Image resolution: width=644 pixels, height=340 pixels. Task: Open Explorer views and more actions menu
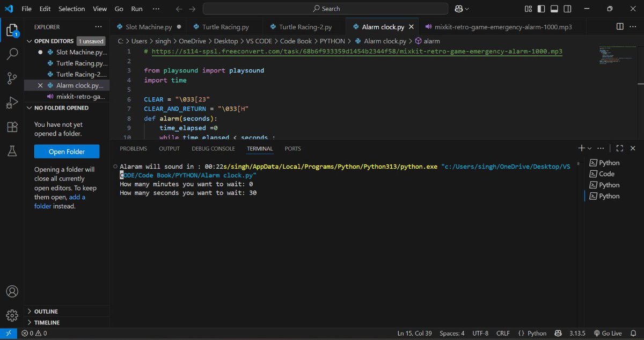coord(98,27)
